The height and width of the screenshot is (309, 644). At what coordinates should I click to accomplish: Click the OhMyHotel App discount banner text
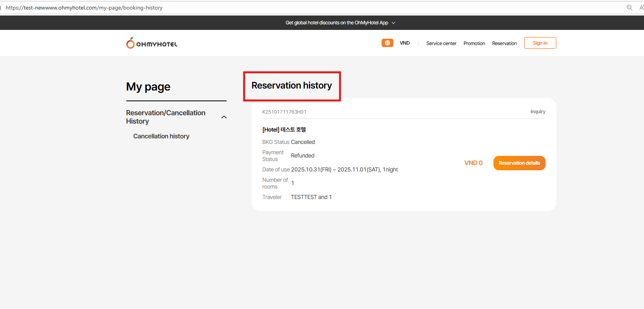click(337, 23)
